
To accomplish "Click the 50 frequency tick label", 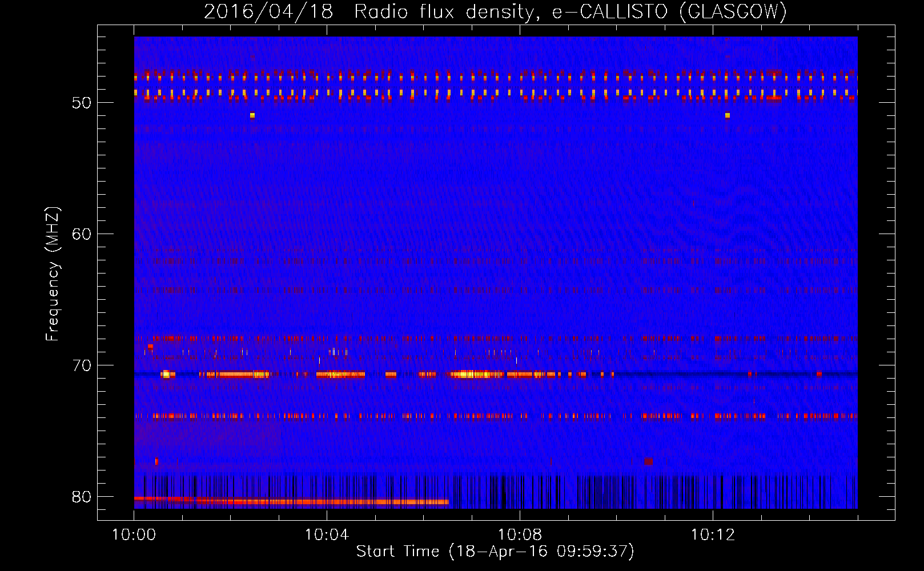I will point(82,103).
